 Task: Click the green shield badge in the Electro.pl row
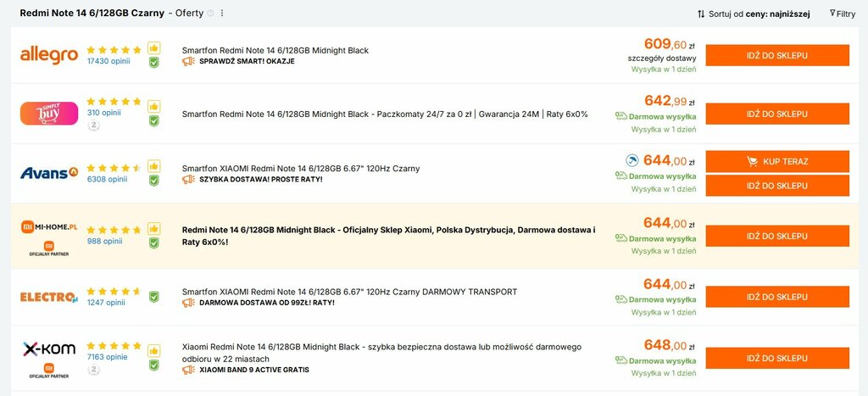point(154,297)
